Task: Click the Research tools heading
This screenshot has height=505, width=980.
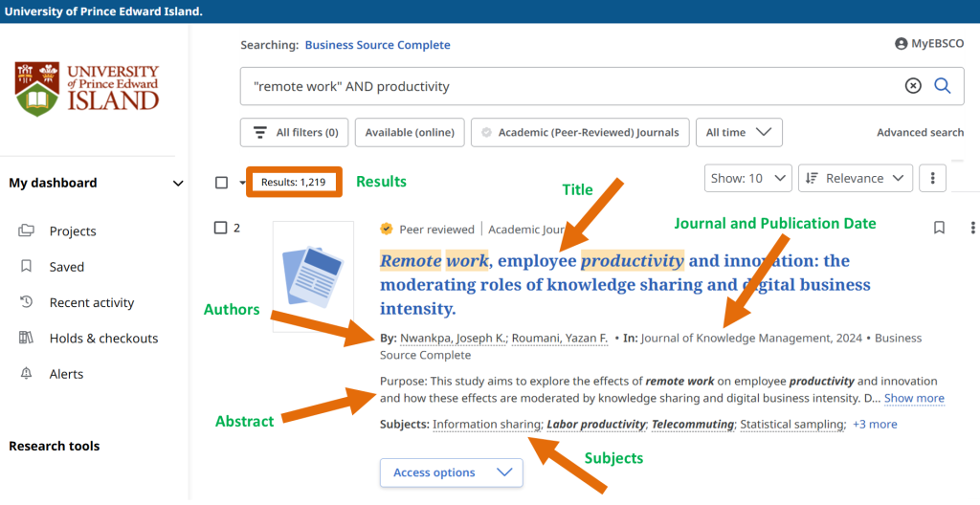Action: tap(55, 447)
